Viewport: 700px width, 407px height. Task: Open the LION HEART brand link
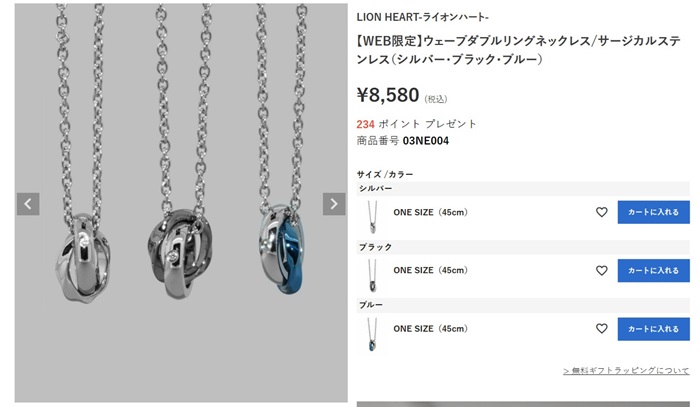coord(422,17)
